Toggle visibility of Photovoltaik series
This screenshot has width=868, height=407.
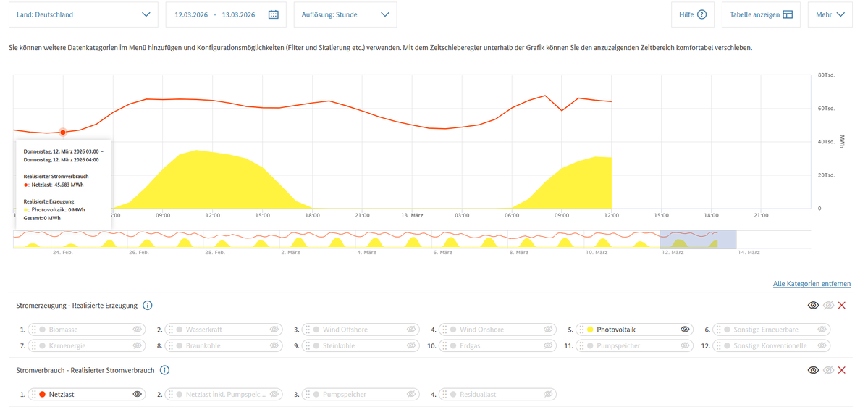pos(685,330)
